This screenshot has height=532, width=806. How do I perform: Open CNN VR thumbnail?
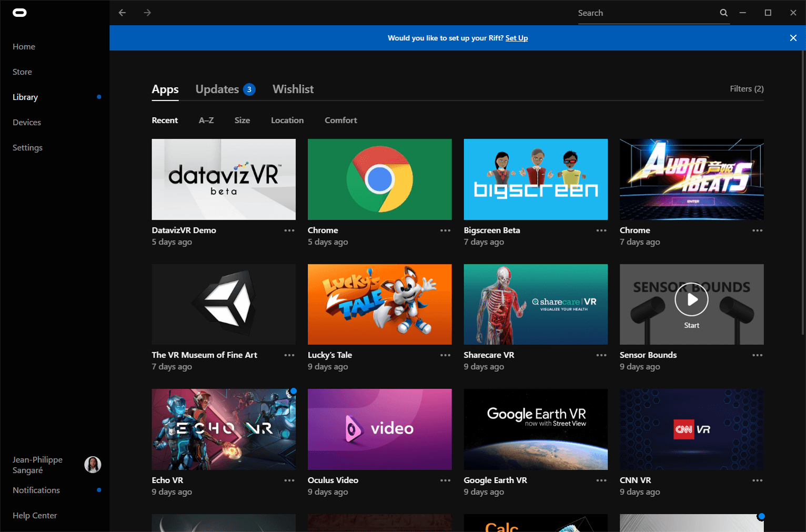click(x=692, y=429)
